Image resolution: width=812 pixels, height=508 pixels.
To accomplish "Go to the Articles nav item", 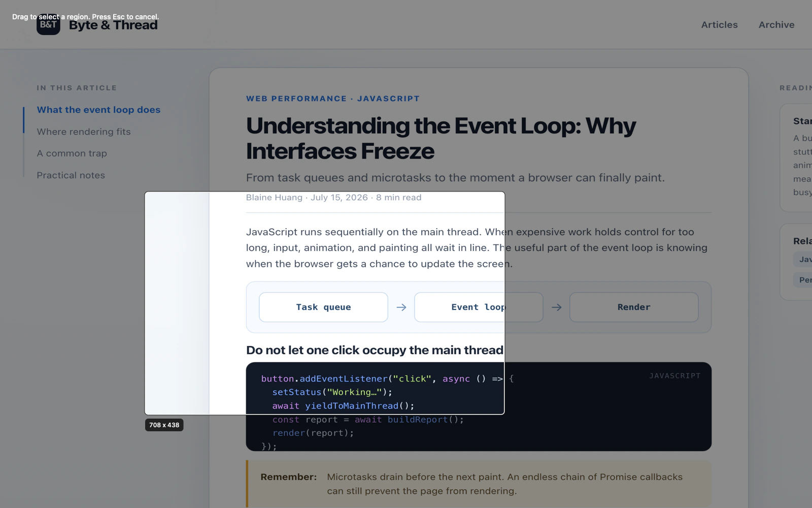I will coord(719,24).
